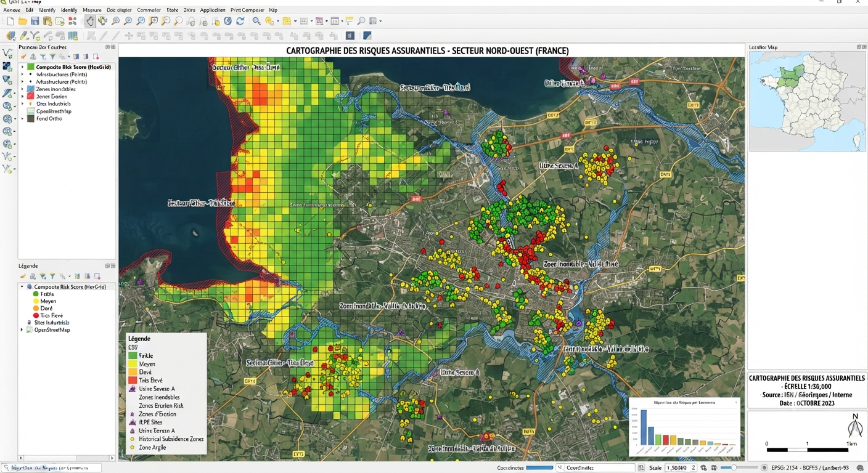The width and height of the screenshot is (868, 473).
Task: Click the France overview map thumbnail
Action: click(807, 101)
